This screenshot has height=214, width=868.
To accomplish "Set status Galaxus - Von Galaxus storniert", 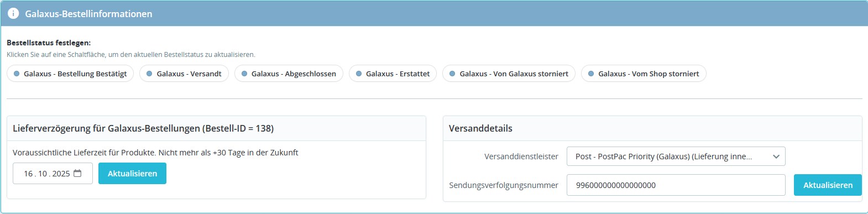I will coord(509,74).
